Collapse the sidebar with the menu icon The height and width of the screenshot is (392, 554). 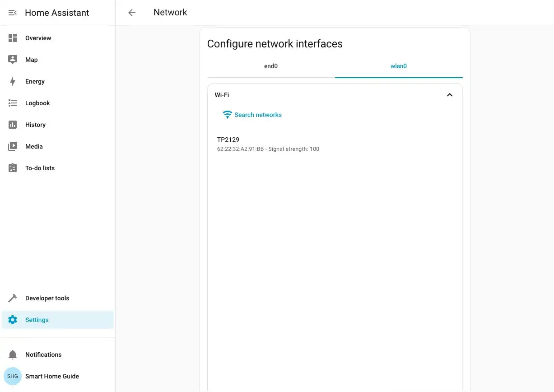point(13,13)
